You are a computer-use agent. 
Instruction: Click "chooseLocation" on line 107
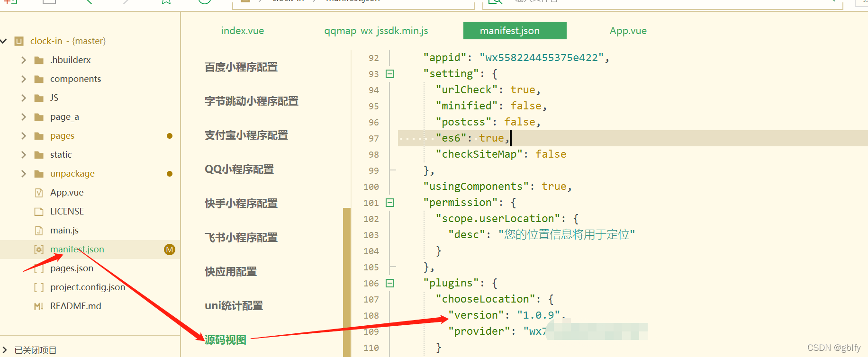(486, 299)
